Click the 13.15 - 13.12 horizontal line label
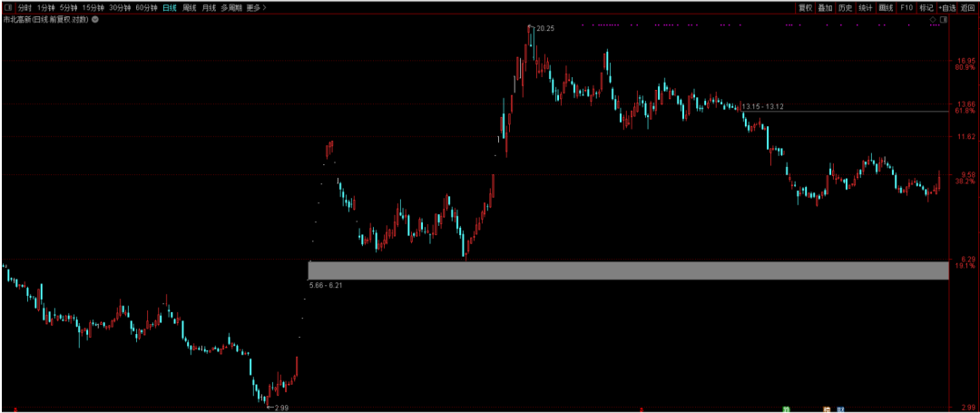This screenshot has height=413, width=980. (x=762, y=107)
